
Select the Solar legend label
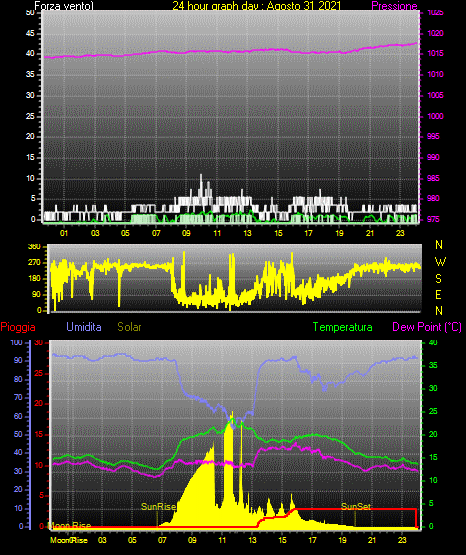(x=129, y=327)
